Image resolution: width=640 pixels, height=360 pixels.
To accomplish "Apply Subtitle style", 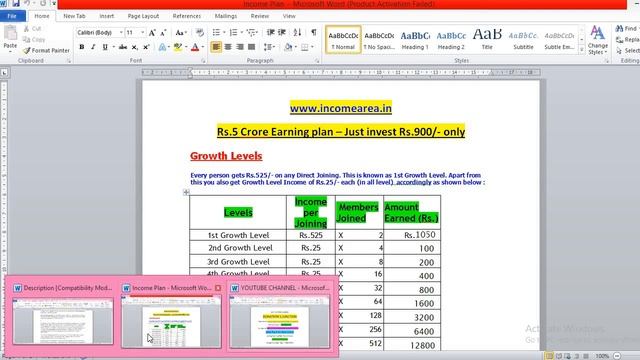I will click(x=523, y=40).
